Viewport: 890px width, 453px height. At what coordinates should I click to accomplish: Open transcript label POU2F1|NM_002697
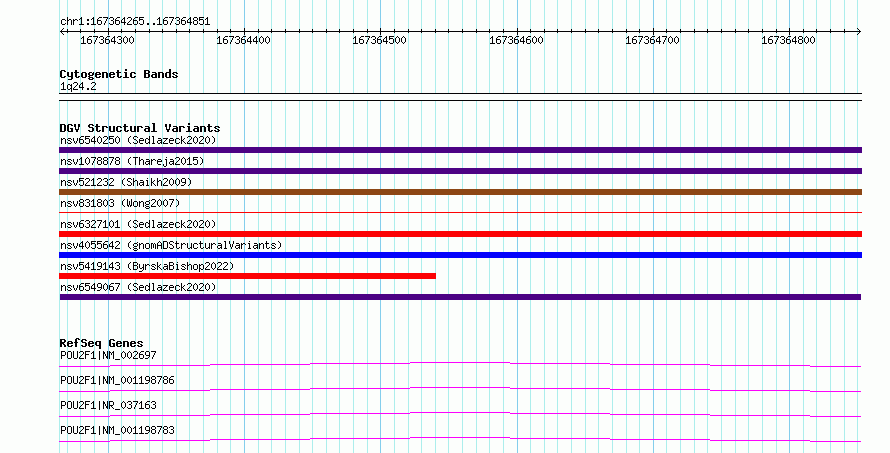tap(108, 355)
